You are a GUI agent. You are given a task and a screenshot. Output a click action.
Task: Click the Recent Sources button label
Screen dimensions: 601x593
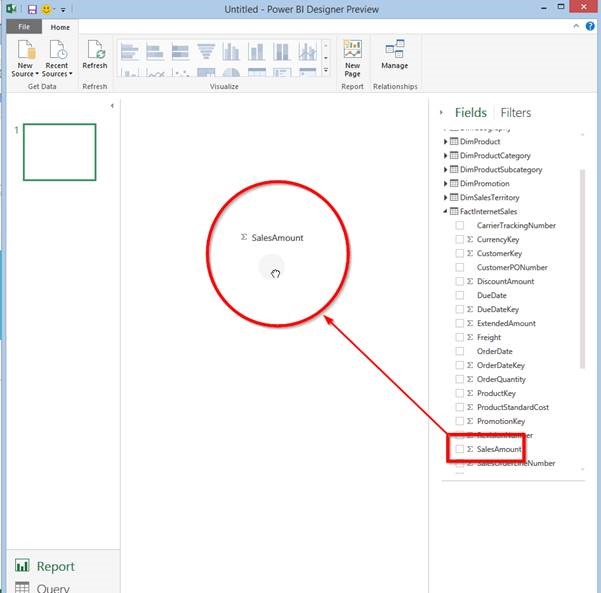tap(57, 69)
